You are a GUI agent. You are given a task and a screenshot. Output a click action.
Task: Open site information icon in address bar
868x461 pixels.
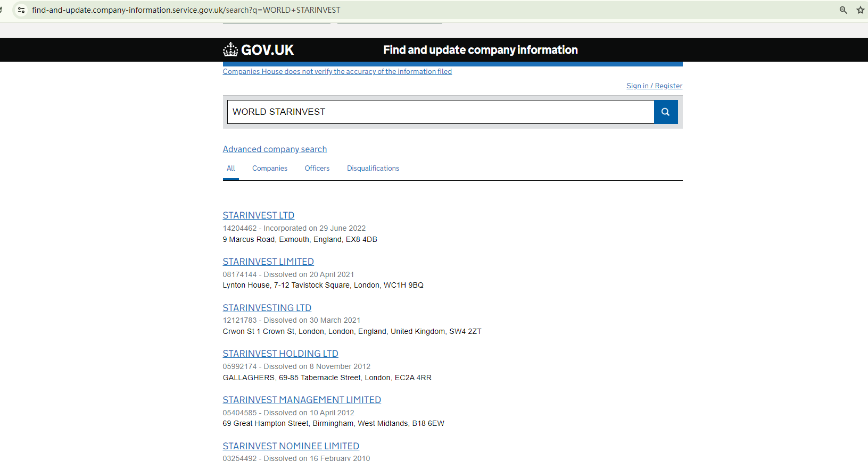point(21,10)
